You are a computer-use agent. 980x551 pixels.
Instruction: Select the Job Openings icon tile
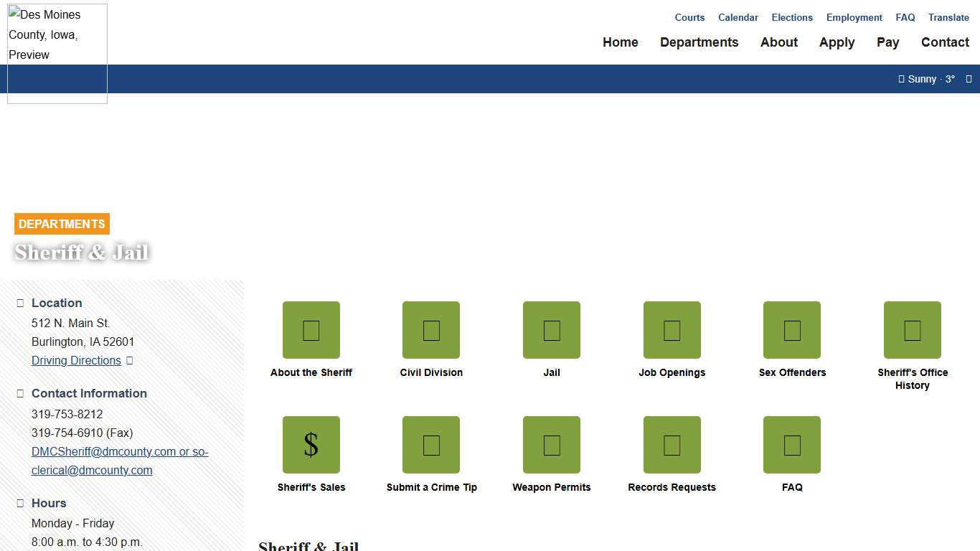tap(672, 330)
